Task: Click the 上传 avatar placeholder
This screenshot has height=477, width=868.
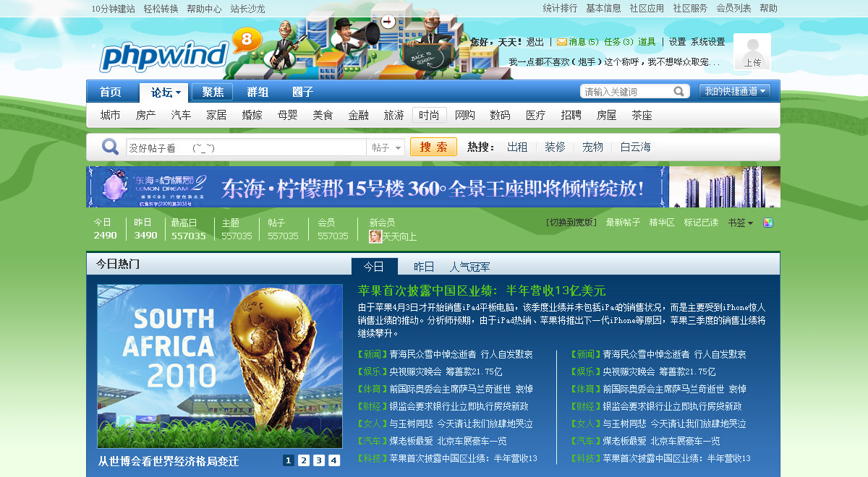Action: tap(752, 52)
